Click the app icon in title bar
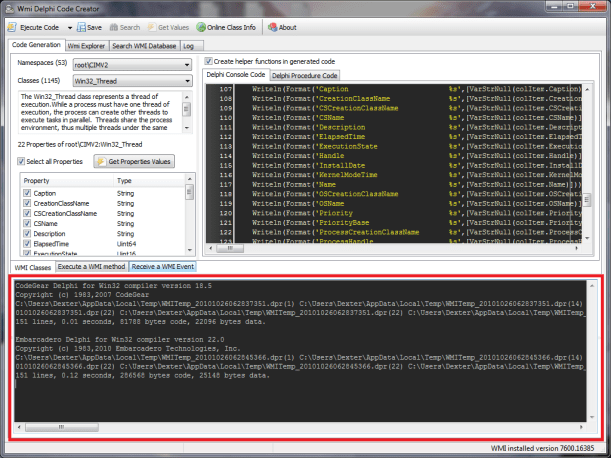Screen dimensions: 611x458 pyautogui.click(x=10, y=7)
